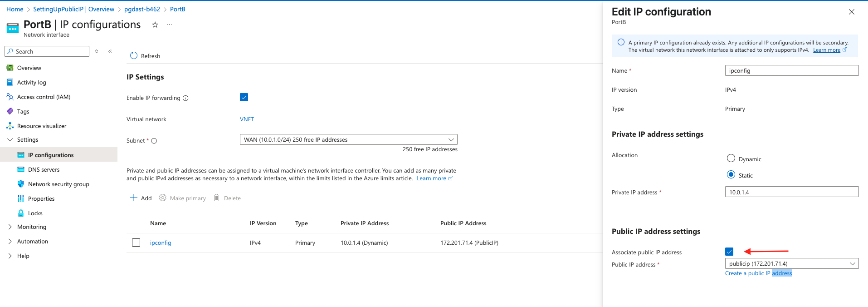Toggle Enable IP forwarding checkbox
This screenshot has width=868, height=307.
[244, 97]
